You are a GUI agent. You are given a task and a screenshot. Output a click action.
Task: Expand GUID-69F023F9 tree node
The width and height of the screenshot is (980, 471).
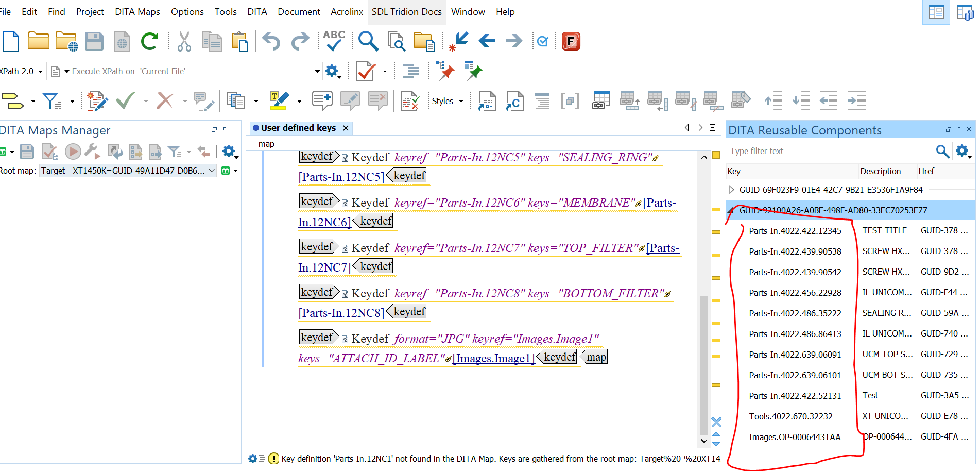click(732, 190)
